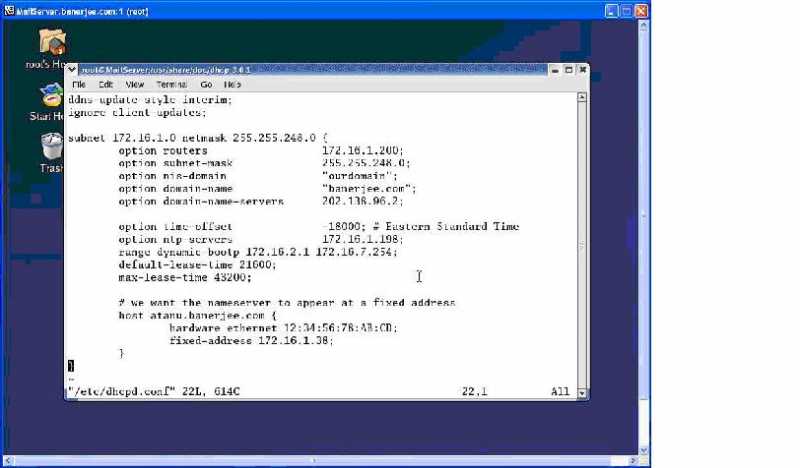
Task: Click the nameserver fixed address comment line
Action: click(287, 303)
